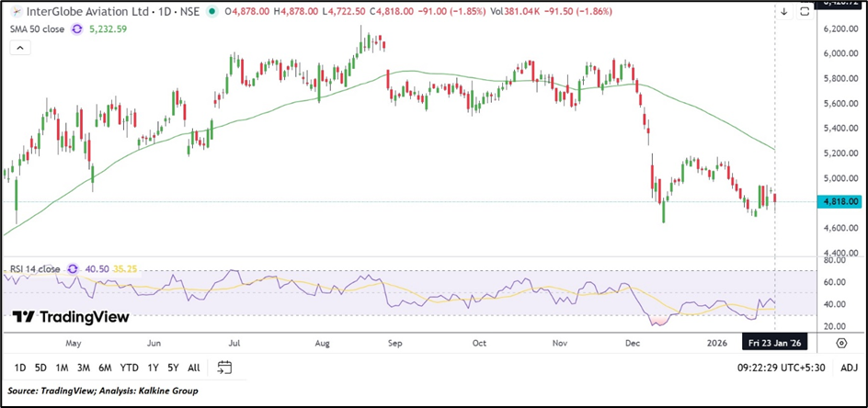
Task: Click the Fri 23 Jan '26 date marker
Action: (x=775, y=343)
